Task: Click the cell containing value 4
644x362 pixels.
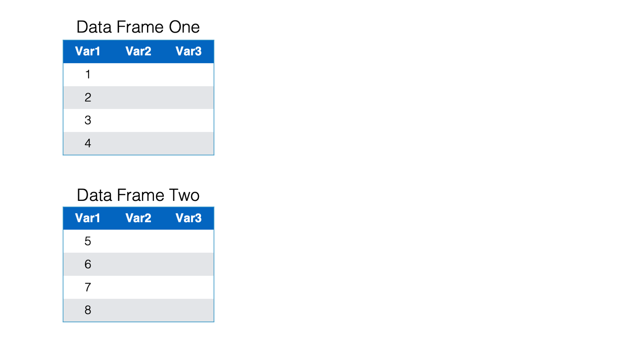Action: (88, 143)
